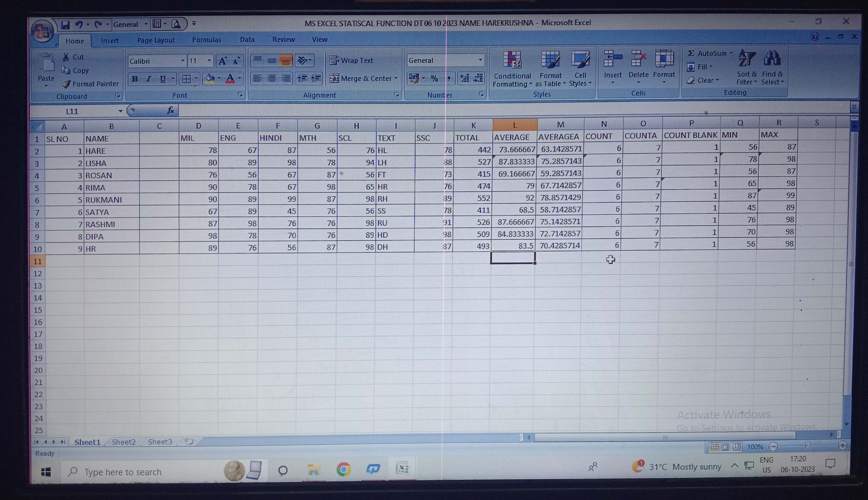Open the Calibri font name dropdown
The width and height of the screenshot is (868, 500).
[x=182, y=61]
